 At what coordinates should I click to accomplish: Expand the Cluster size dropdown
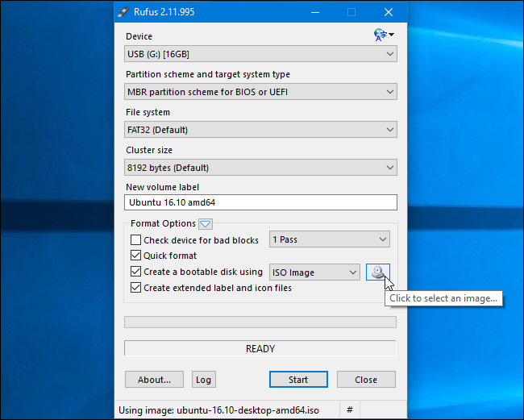[x=260, y=168]
